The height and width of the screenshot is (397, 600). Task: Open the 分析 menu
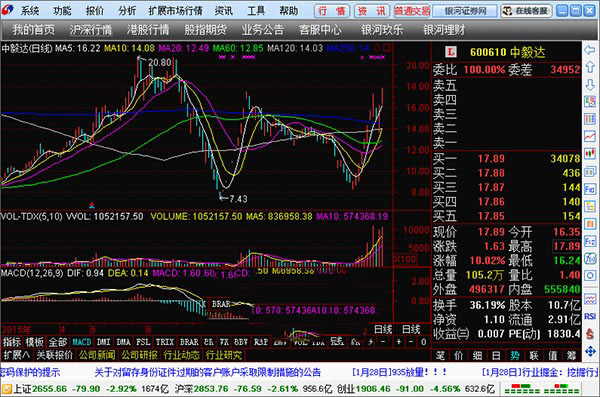click(127, 11)
